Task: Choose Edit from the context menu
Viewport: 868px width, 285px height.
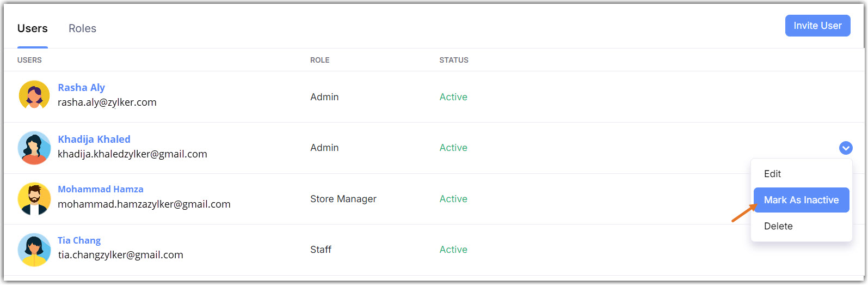Action: [772, 174]
